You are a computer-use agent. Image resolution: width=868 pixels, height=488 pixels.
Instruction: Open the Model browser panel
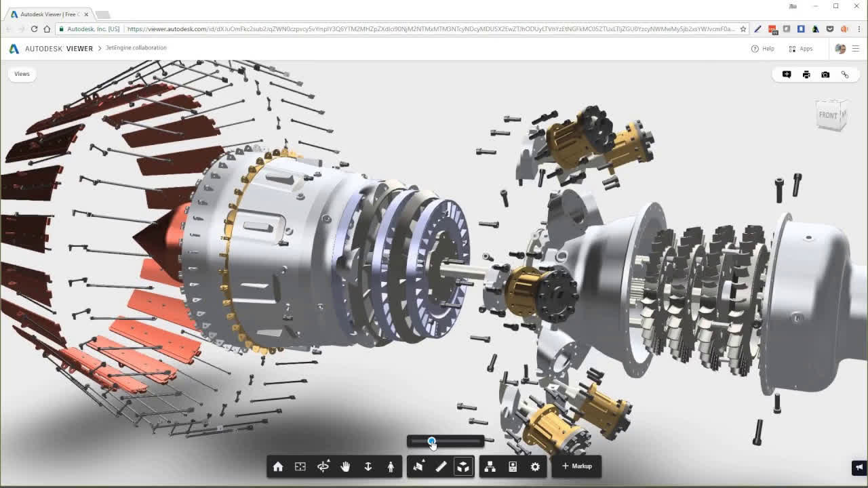490,466
